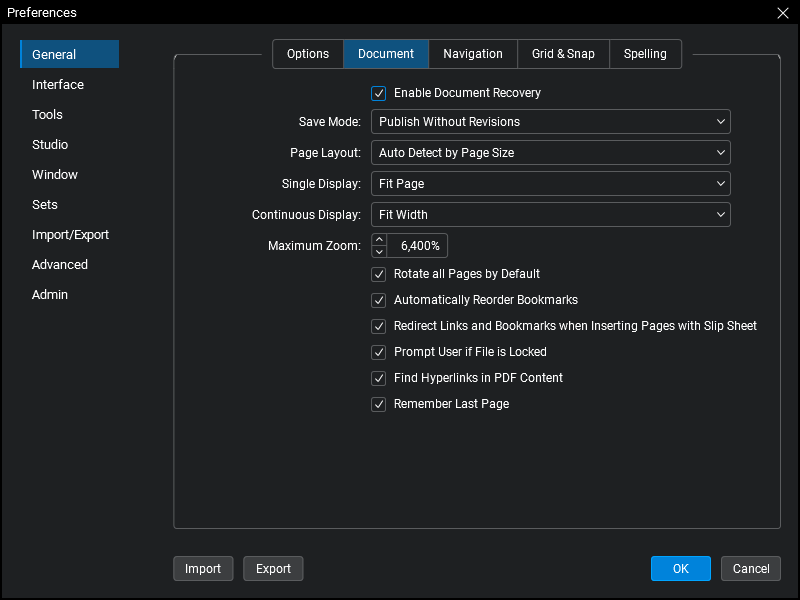Toggle Find Hyperlinks in PDF Content
The height and width of the screenshot is (600, 800).
coord(379,378)
